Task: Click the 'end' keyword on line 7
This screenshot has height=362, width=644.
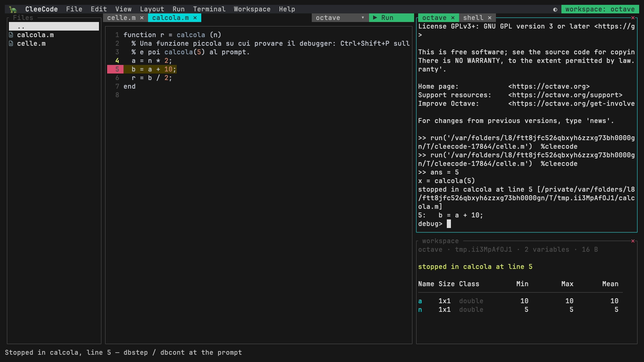Action: pos(130,86)
